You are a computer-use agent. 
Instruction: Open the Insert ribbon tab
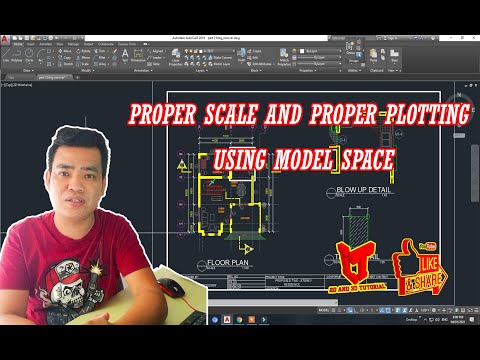tap(31, 44)
